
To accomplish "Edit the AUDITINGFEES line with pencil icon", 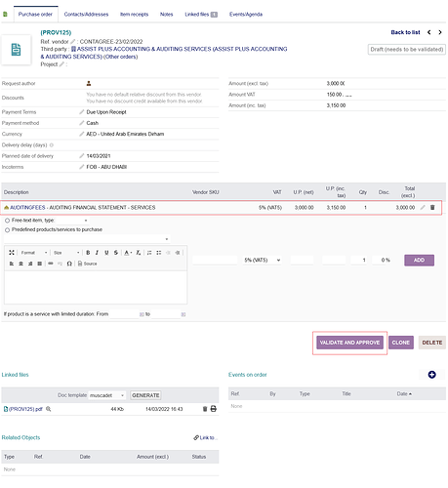I will coord(423,207).
